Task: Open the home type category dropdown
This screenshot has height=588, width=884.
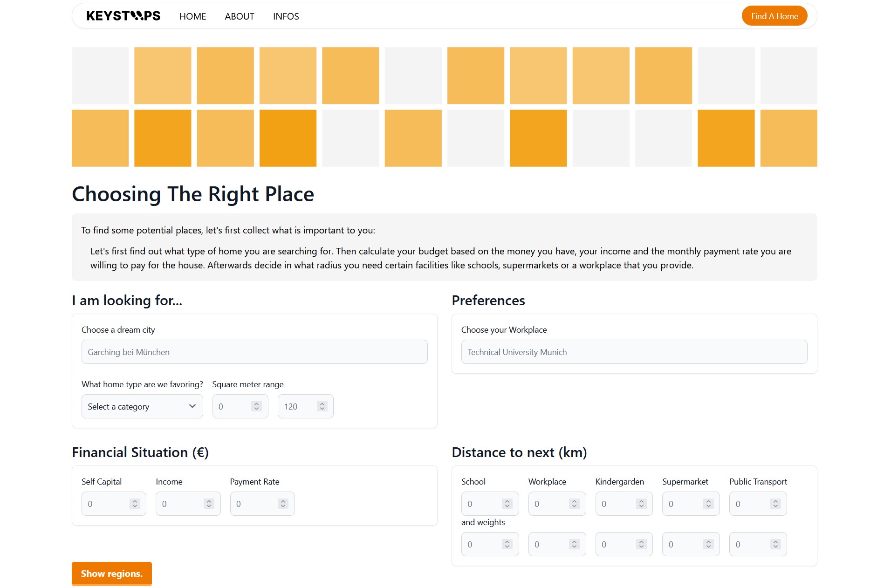Action: pyautogui.click(x=142, y=406)
